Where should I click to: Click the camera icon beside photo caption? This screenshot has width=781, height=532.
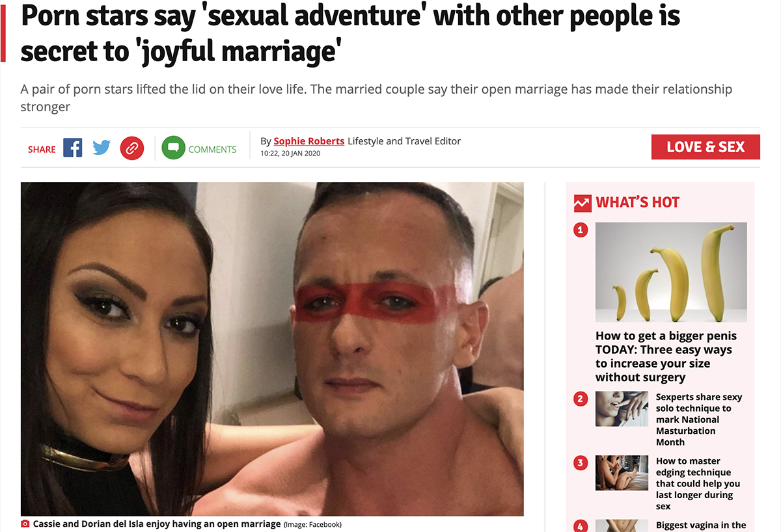[25, 524]
